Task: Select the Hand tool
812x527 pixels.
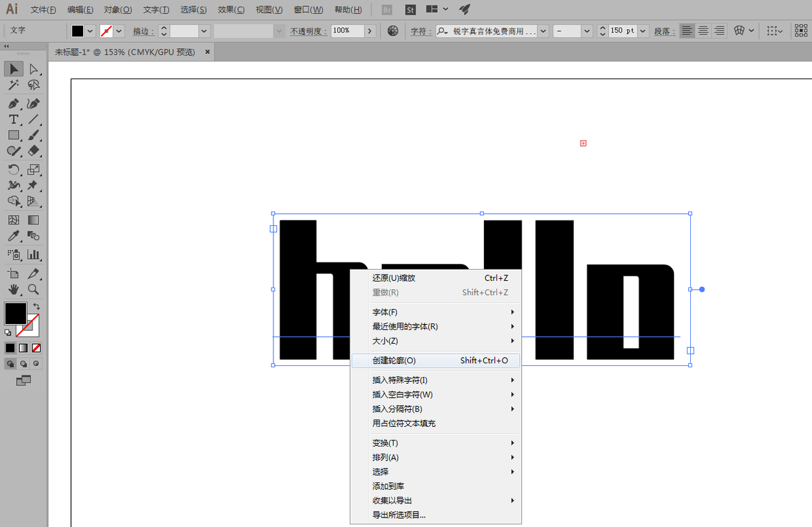Action: pos(14,290)
